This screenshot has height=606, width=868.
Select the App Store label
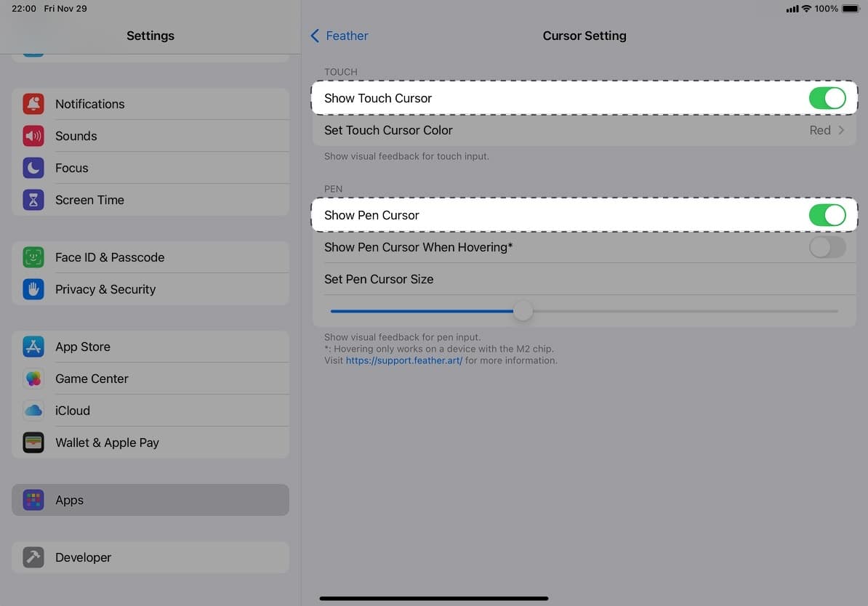coord(82,347)
